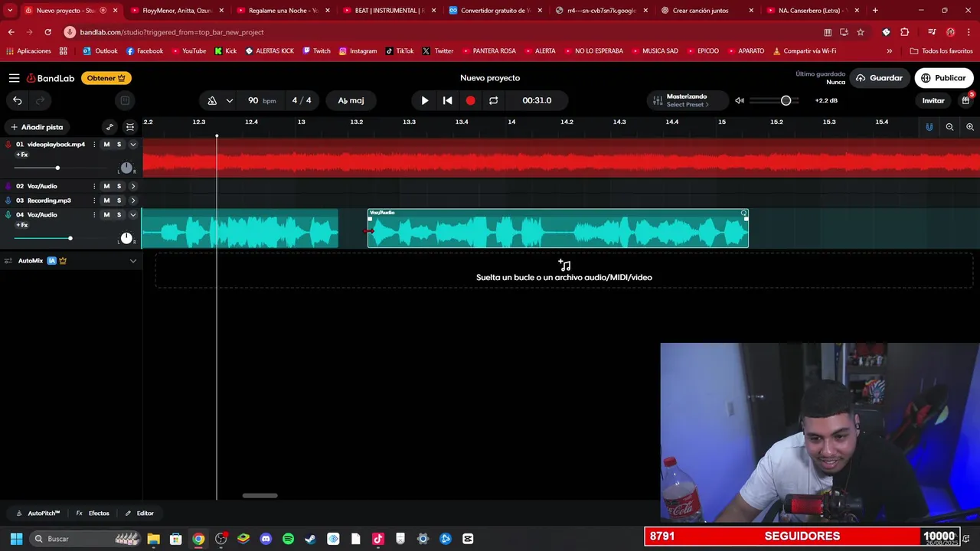980x551 pixels.
Task: Open options menu for 04 Voz/Audio track
Action: tap(94, 215)
